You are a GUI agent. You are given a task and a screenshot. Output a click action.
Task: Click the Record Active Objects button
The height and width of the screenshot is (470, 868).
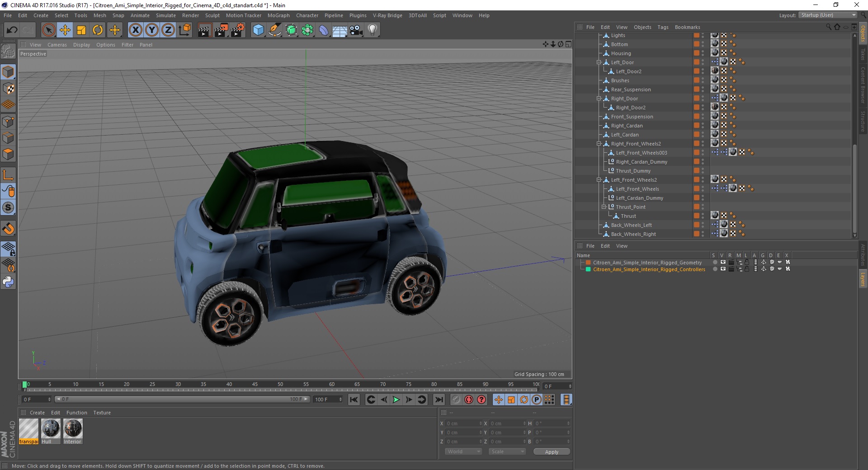(456, 399)
